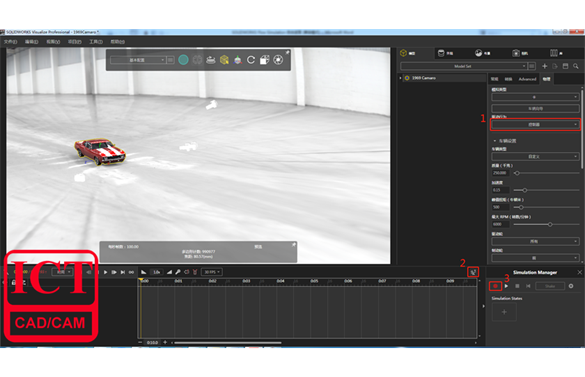Image resolution: width=585 pixels, height=377 pixels.
Task: Click the circular reset/refresh arrow icon
Action: tap(251, 60)
